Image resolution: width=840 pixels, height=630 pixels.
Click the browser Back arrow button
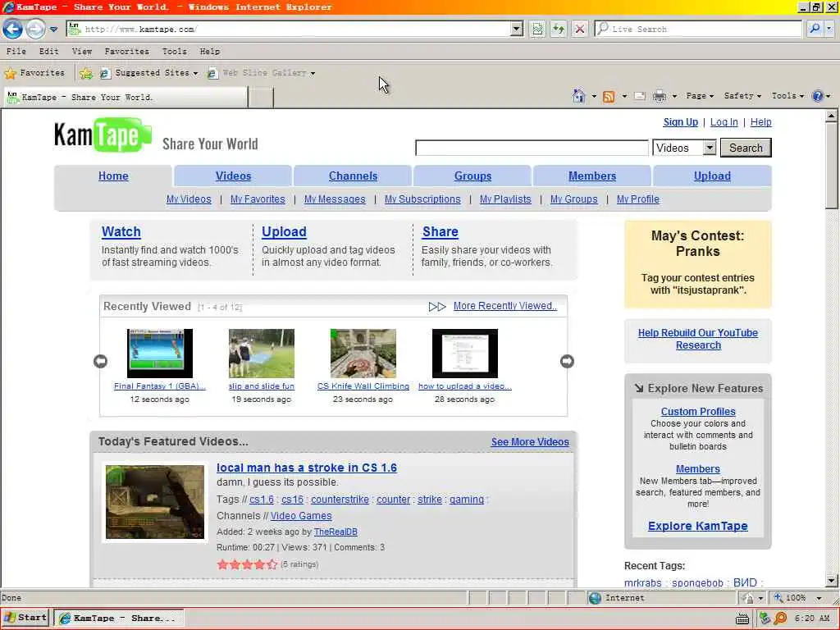(13, 29)
